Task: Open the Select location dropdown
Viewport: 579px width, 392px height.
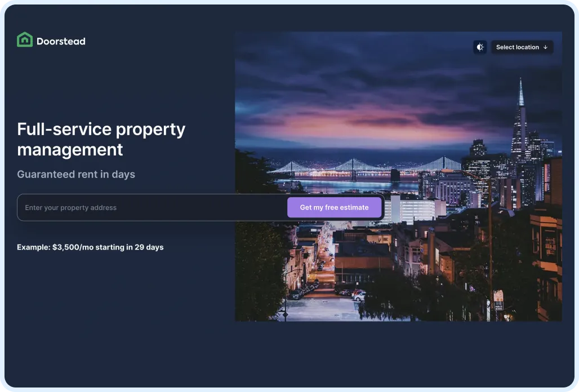Action: coord(522,47)
